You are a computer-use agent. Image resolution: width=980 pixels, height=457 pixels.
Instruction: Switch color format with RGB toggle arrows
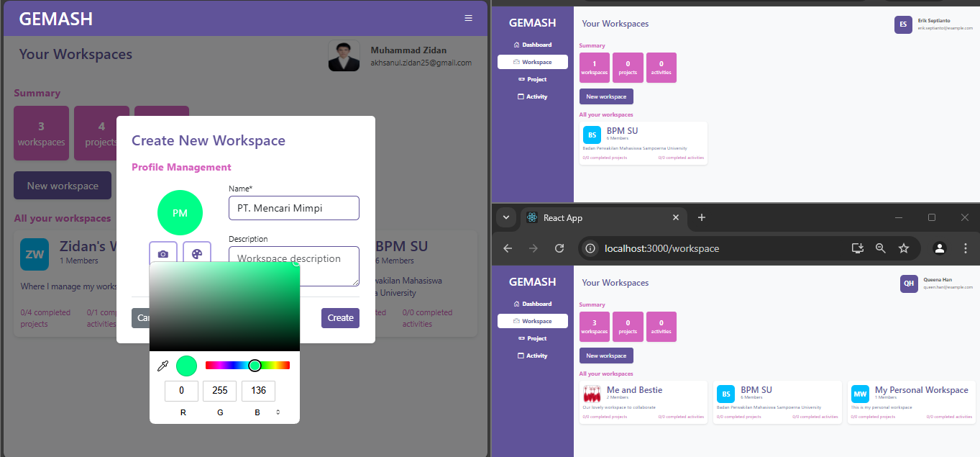tap(278, 412)
